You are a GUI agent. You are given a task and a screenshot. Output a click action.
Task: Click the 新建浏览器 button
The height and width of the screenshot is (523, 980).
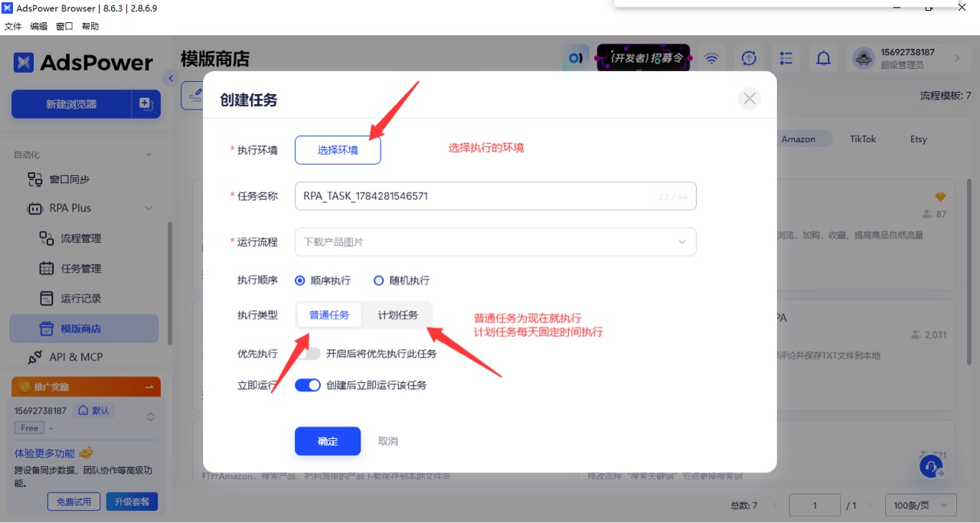tap(71, 104)
